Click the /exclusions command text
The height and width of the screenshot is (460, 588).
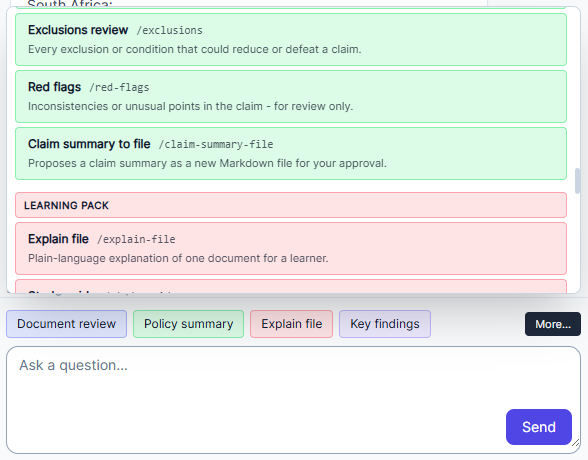tap(170, 30)
